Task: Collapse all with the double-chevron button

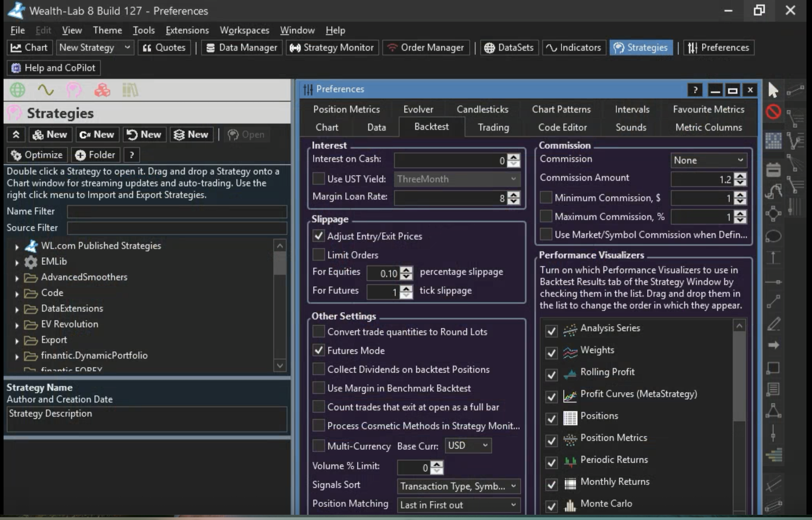Action: [x=16, y=135]
